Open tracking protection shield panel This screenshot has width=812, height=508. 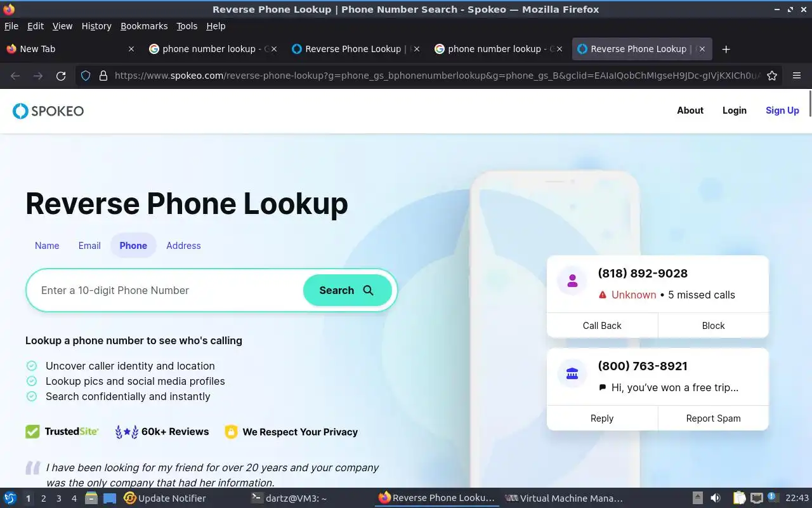click(x=86, y=76)
